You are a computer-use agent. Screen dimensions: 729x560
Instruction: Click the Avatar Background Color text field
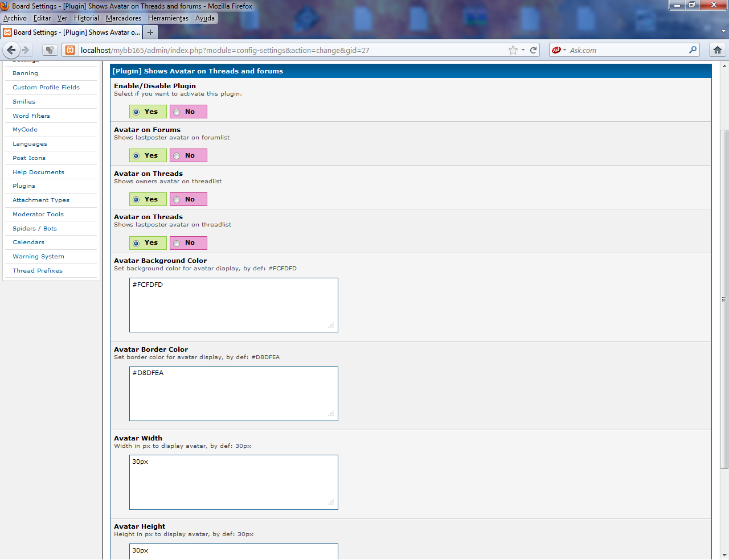[x=234, y=305]
